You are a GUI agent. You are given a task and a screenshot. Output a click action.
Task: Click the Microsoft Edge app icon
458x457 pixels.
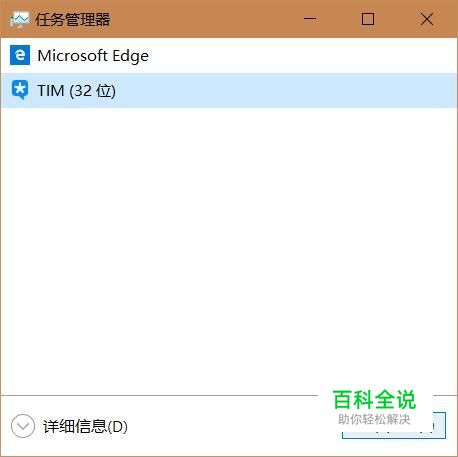[20, 55]
